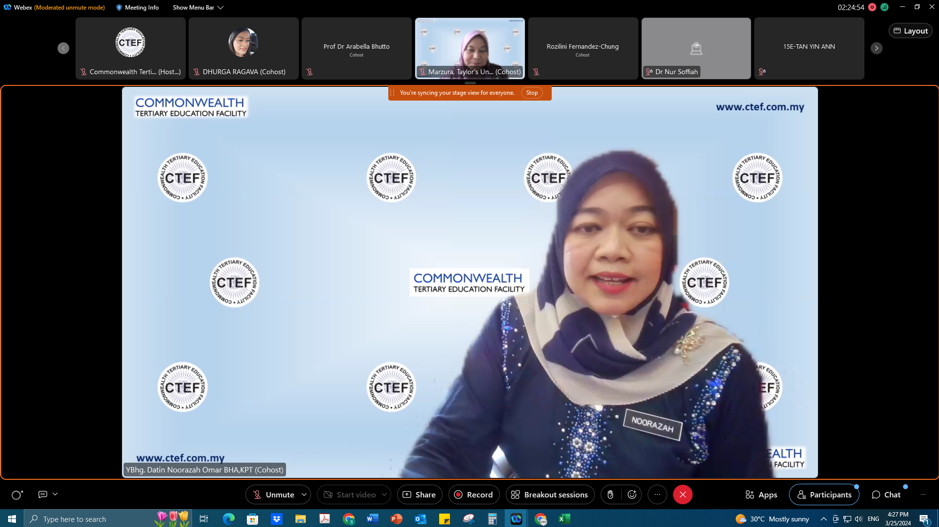The height and width of the screenshot is (527, 939).
Task: Select the Prof Dr Arabella Bhutto tile
Action: pos(357,48)
